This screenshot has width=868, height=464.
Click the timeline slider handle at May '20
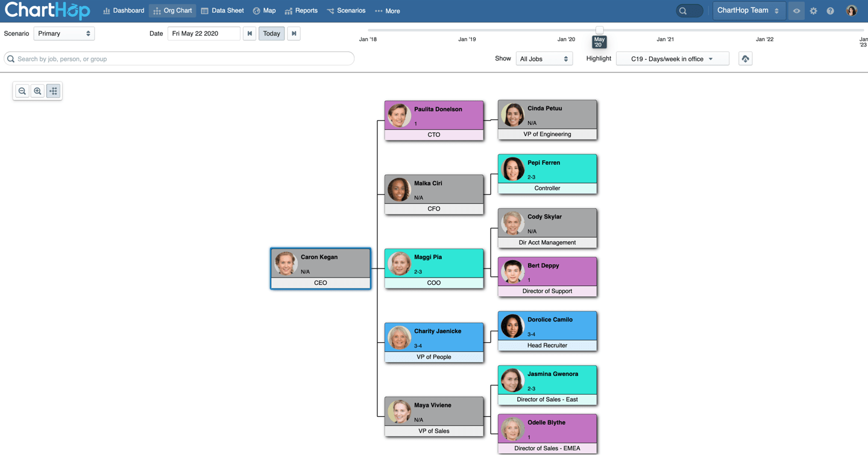(x=599, y=30)
